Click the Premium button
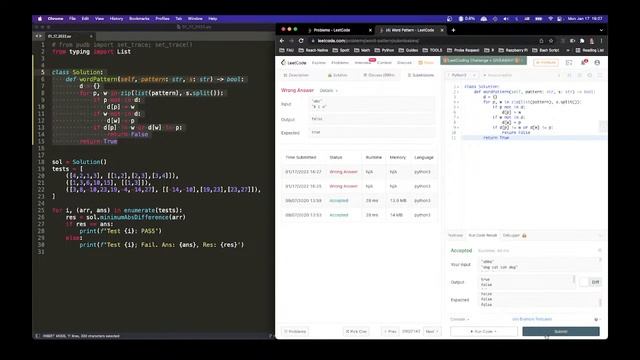Screen dimensions: 640x360 point(546,62)
